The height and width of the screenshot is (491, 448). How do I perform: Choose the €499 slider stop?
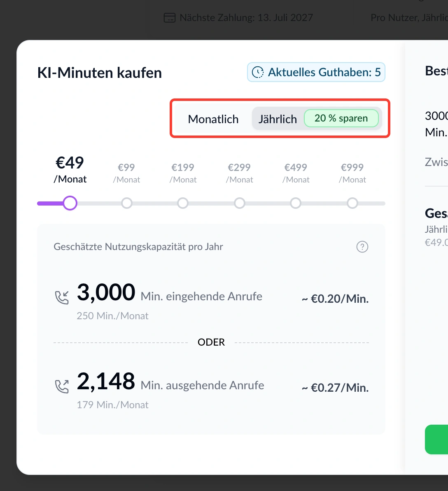coord(296,203)
